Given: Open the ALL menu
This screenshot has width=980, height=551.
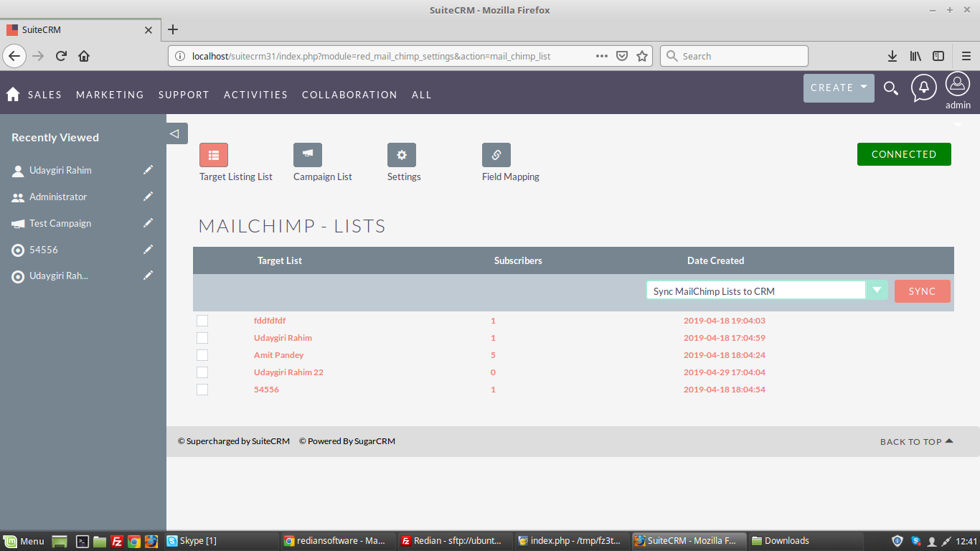Looking at the screenshot, I should [422, 95].
